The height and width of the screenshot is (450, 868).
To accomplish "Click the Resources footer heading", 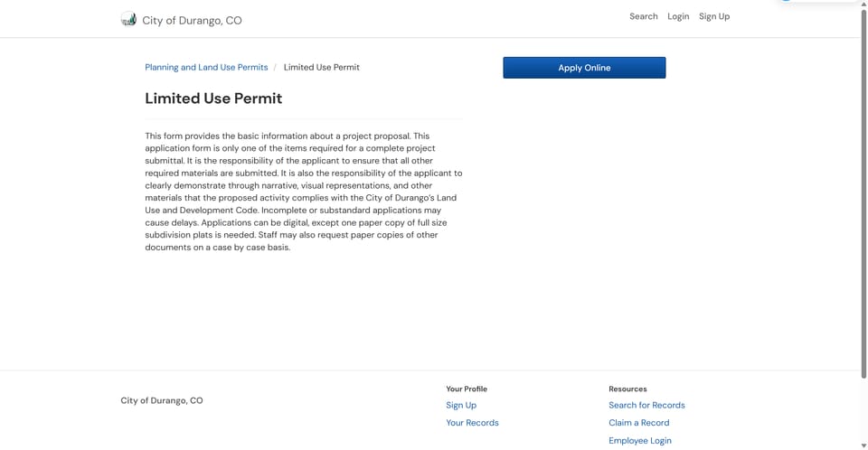I will coord(627,389).
